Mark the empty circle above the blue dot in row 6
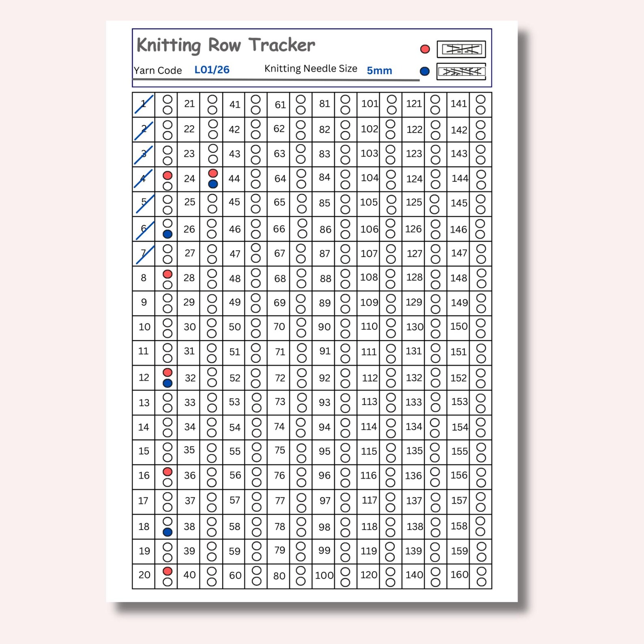The width and height of the screenshot is (644, 644). 167,223
